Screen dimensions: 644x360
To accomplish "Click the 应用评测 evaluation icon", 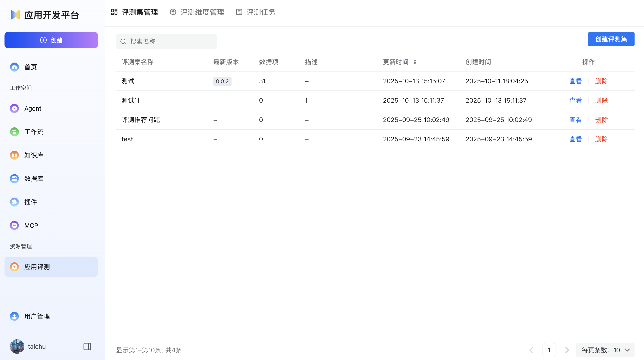I will 14,267.
